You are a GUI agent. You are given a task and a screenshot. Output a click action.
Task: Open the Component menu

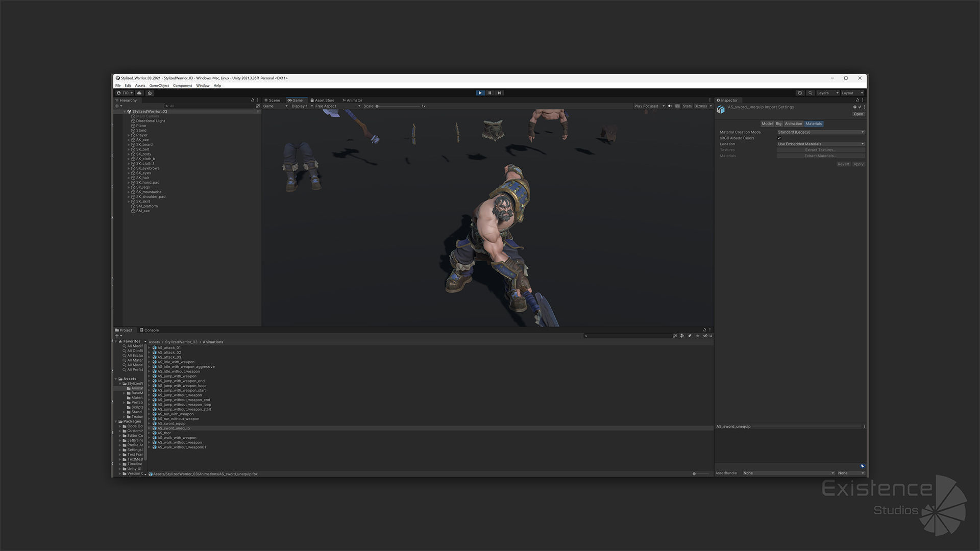click(182, 86)
